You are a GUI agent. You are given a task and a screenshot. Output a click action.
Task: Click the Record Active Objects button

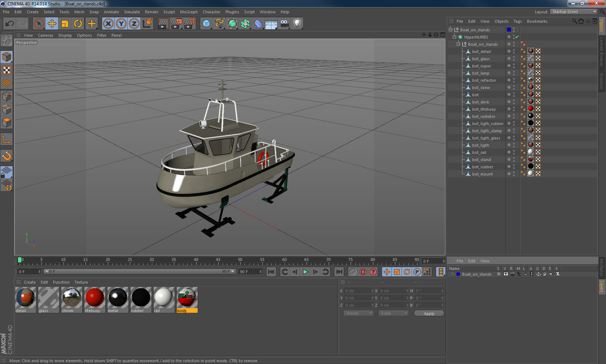click(353, 272)
